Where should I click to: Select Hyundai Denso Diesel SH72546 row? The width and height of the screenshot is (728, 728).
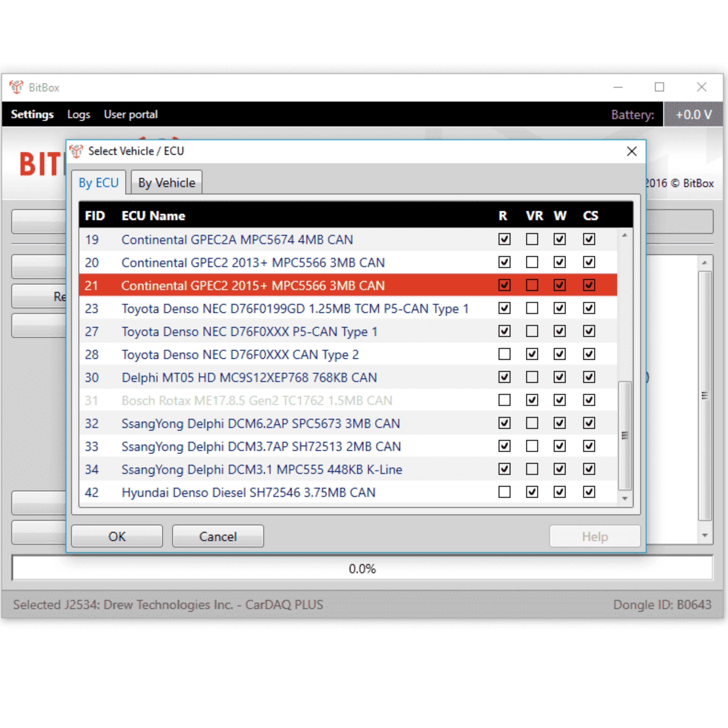(348, 492)
